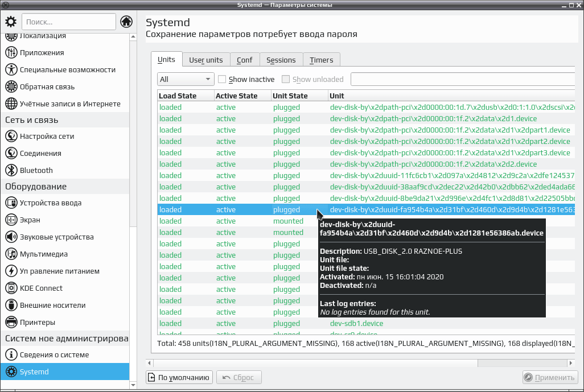Open Сведения о системе info icon
This screenshot has width=584, height=392.
coord(11,355)
